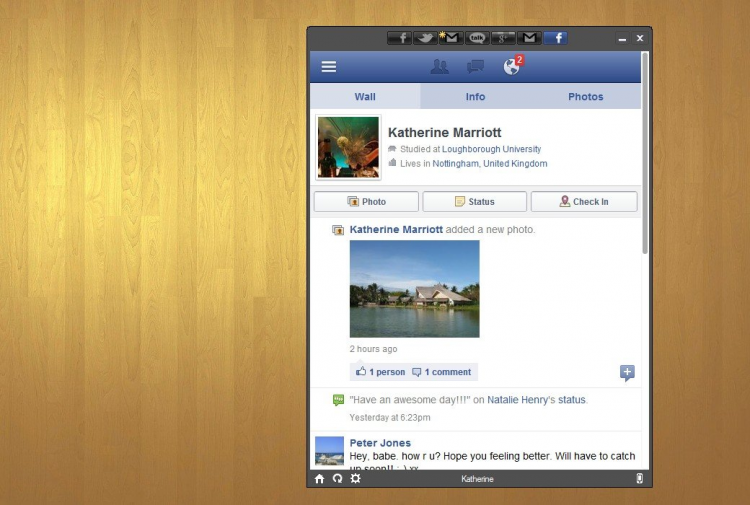Viewport: 750px width, 505px height.
Task: Switch to the Info tab
Action: [475, 97]
